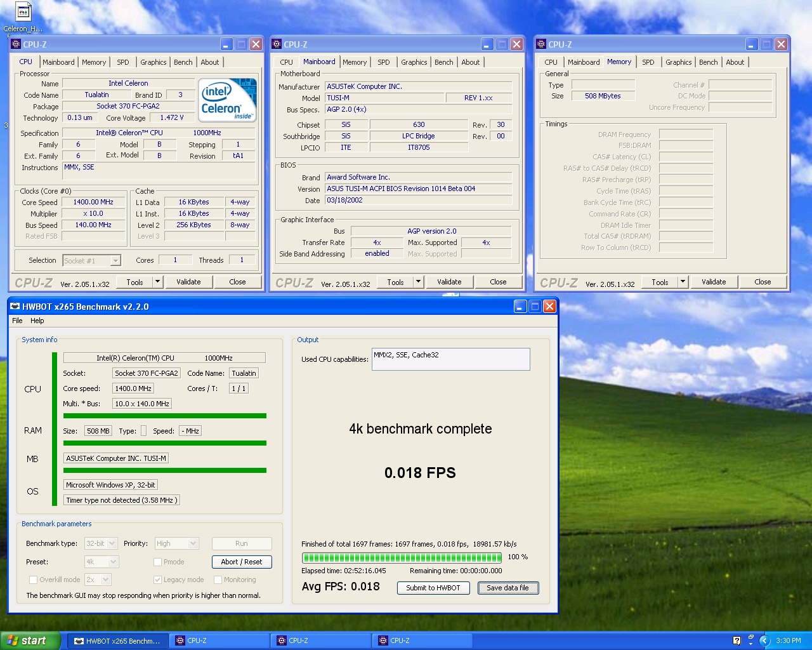Toggle the Monitoring checkbox
The image size is (812, 650).
pos(218,580)
